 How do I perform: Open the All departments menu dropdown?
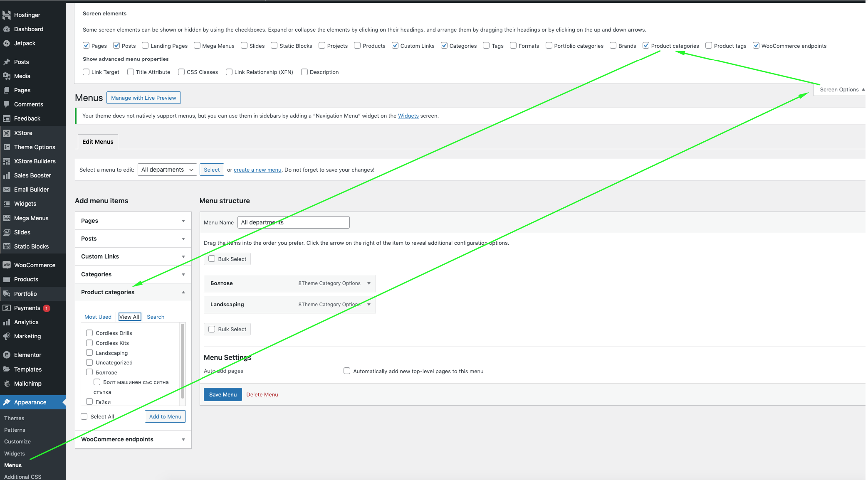coord(167,170)
